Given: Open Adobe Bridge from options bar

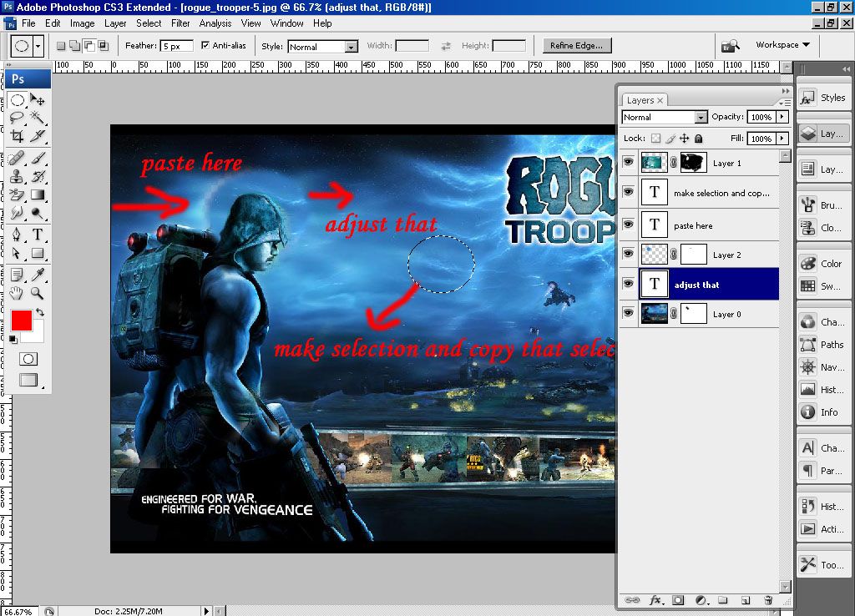Looking at the screenshot, I should pos(730,46).
